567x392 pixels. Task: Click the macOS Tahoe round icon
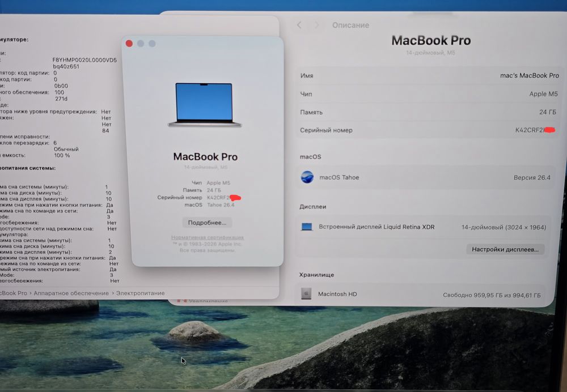coord(307,177)
